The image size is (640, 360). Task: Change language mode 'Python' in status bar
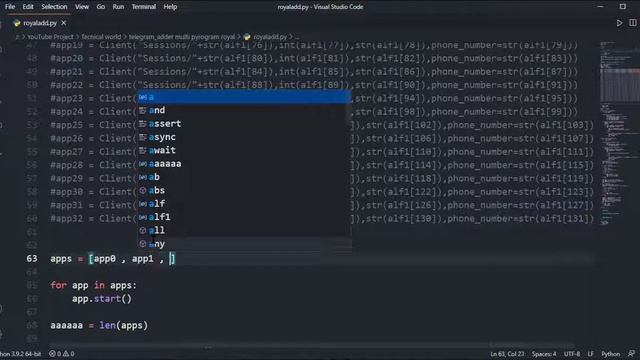coord(611,354)
